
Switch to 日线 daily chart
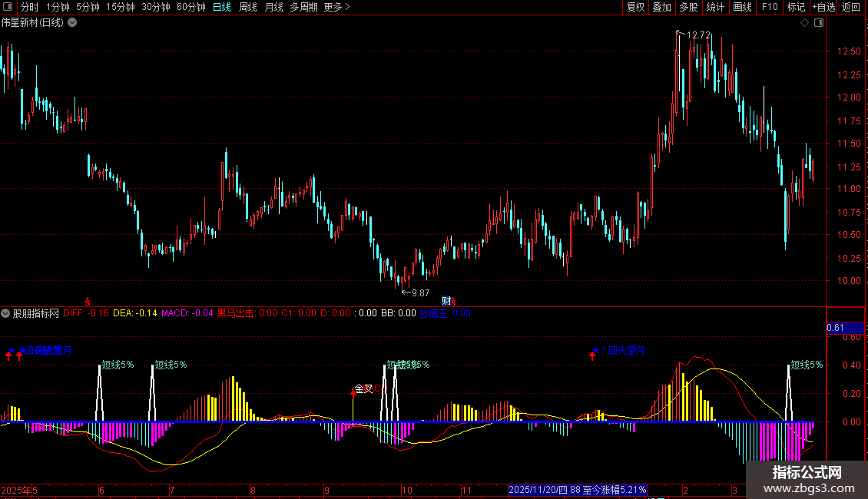pyautogui.click(x=222, y=7)
